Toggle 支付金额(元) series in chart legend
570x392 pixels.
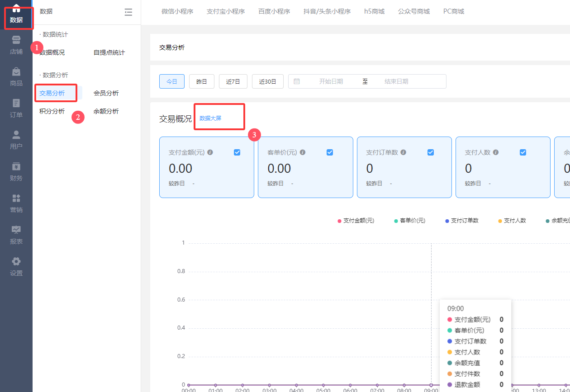[356, 221]
